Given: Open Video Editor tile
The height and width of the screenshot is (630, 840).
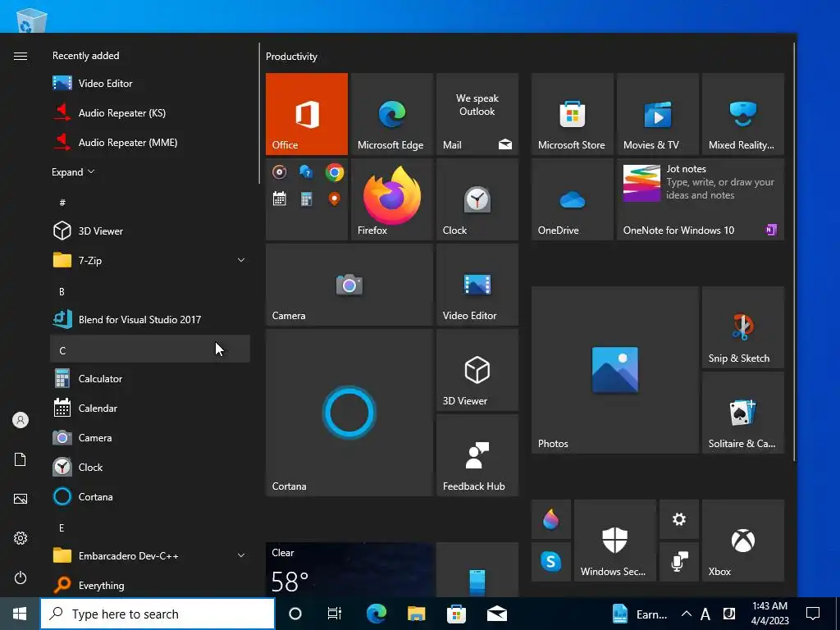Looking at the screenshot, I should coord(477,285).
